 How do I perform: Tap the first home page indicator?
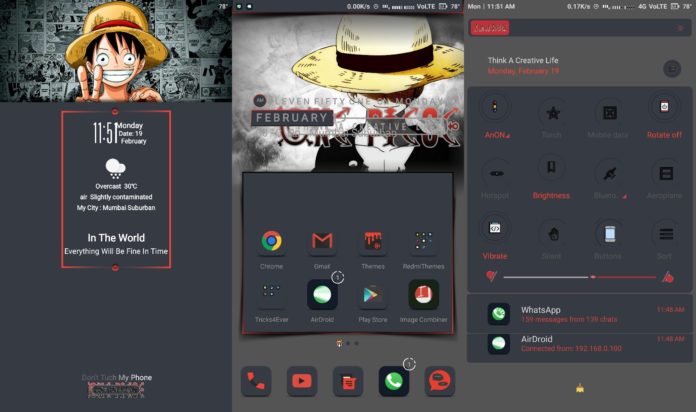point(340,343)
